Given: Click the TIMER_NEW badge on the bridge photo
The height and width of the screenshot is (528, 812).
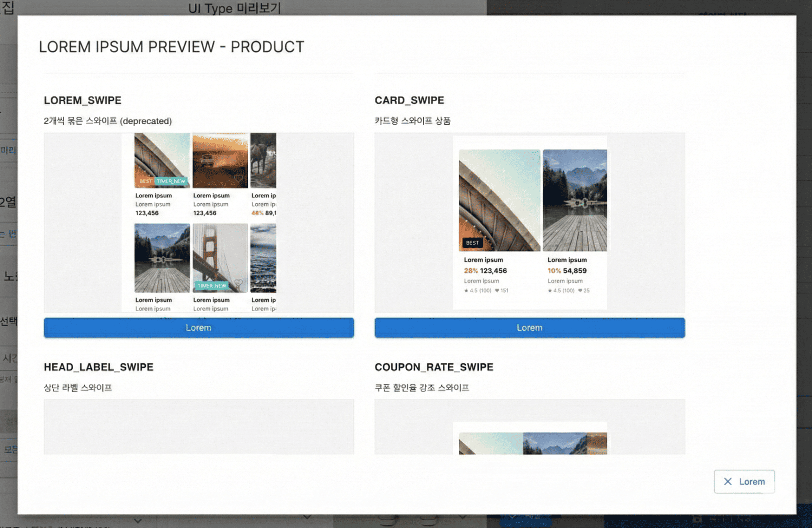Looking at the screenshot, I should 212,286.
